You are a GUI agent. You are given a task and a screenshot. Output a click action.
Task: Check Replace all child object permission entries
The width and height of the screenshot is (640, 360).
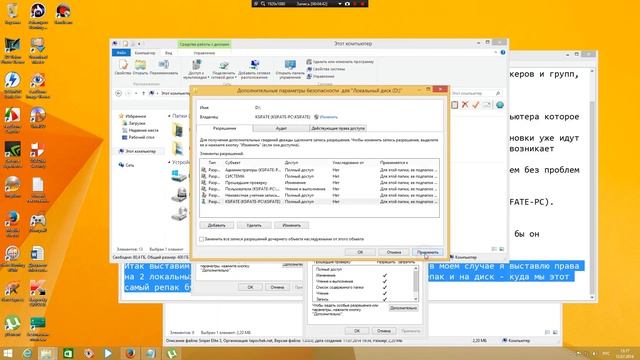(x=202, y=239)
